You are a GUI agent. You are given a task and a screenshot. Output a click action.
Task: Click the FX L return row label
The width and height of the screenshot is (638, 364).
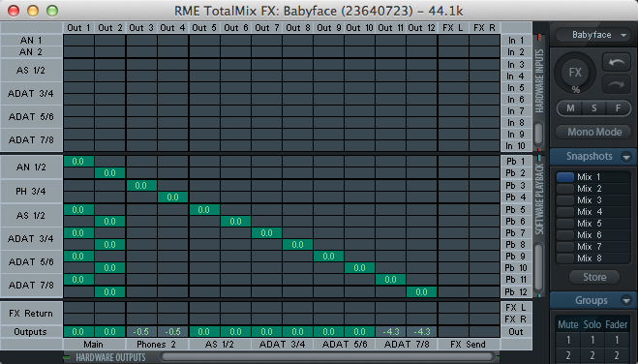pyautogui.click(x=516, y=308)
